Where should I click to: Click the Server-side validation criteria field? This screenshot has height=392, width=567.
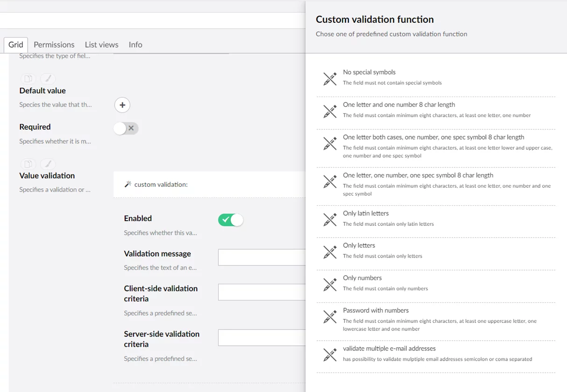262,338
